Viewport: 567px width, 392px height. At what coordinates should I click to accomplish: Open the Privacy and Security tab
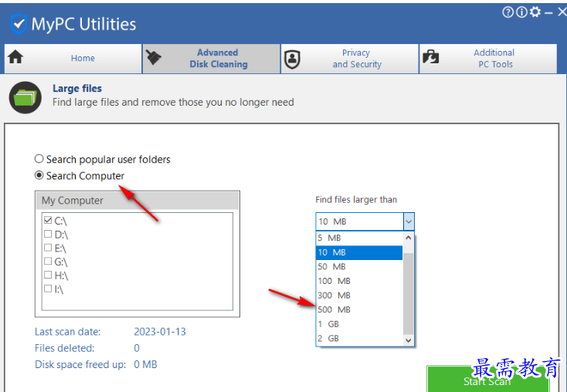point(350,59)
